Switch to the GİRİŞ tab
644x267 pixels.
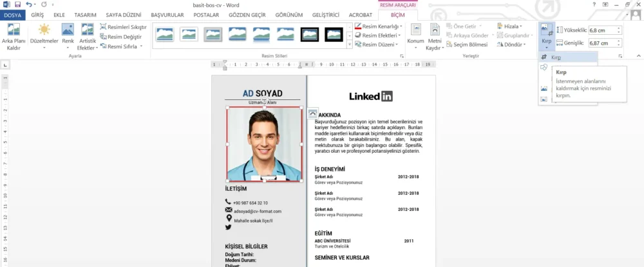37,15
